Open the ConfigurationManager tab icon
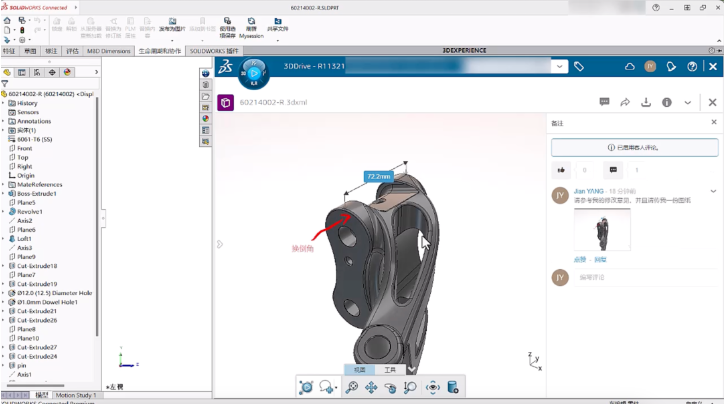Image resolution: width=725 pixels, height=409 pixels. 37,73
